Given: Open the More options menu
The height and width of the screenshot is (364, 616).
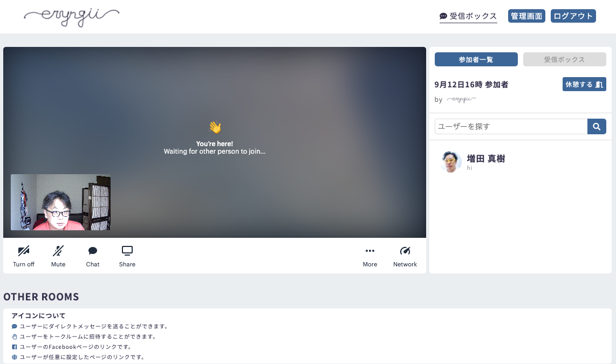Looking at the screenshot, I should click(370, 256).
